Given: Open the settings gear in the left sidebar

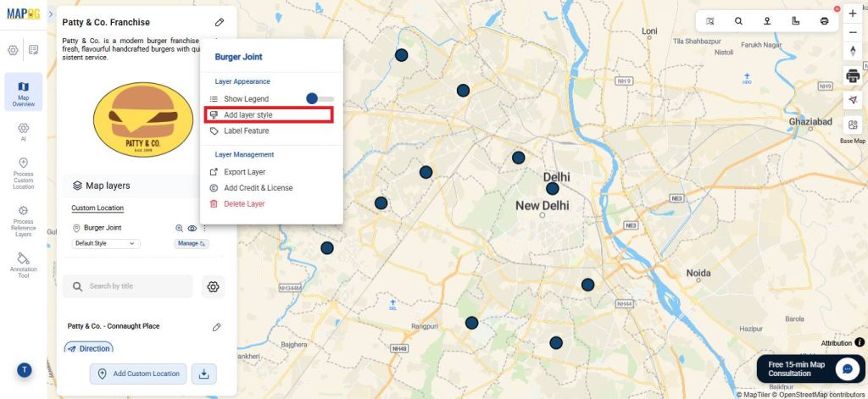Looking at the screenshot, I should (x=13, y=50).
